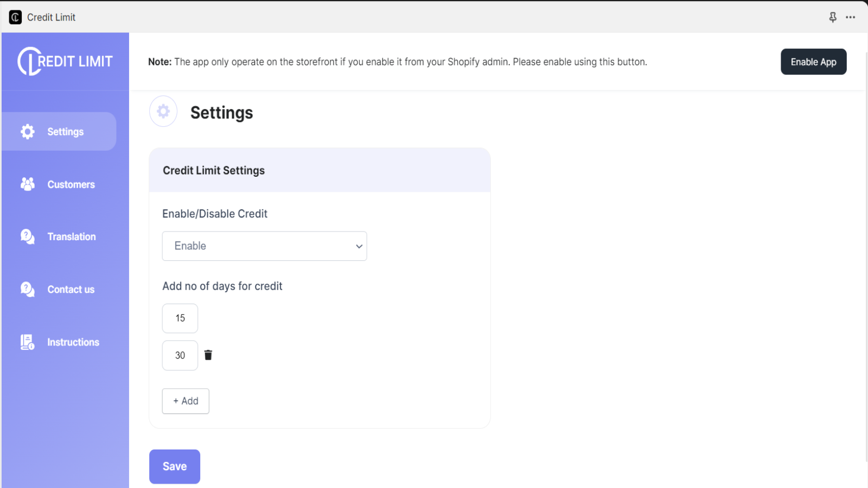Enable App from the admin notice
Viewport: 868px width, 488px height.
(x=813, y=61)
